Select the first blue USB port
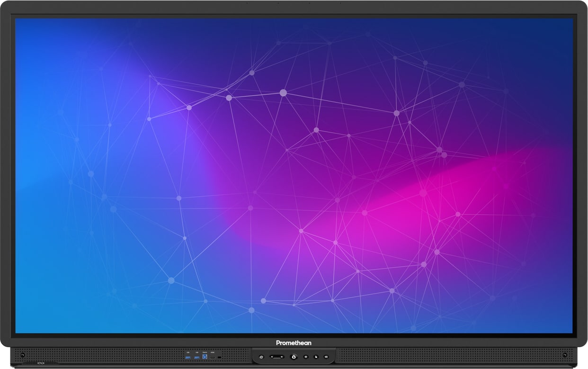Image resolution: width=588 pixels, height=369 pixels. (188, 357)
